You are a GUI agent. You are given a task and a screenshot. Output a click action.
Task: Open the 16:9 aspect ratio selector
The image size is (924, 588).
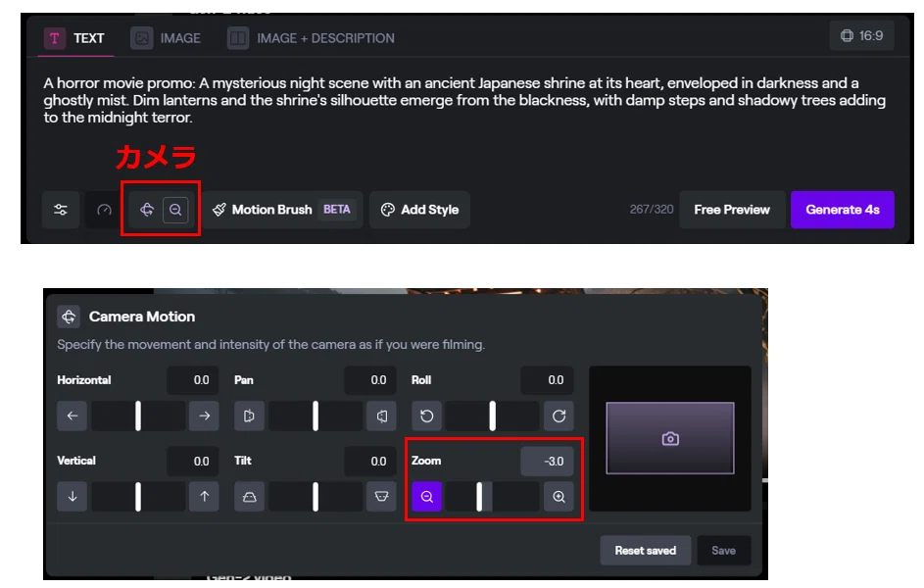[x=861, y=36]
